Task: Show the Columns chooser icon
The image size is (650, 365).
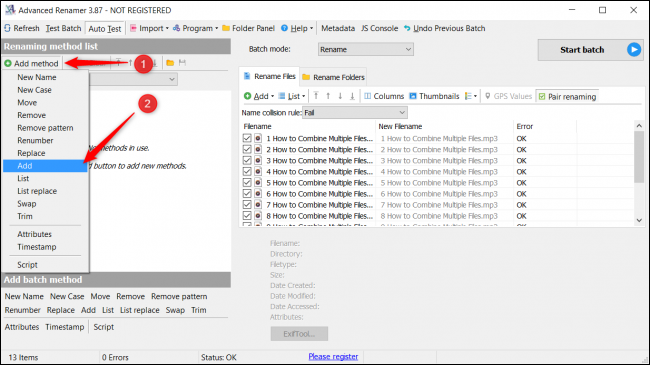Action: (367, 96)
